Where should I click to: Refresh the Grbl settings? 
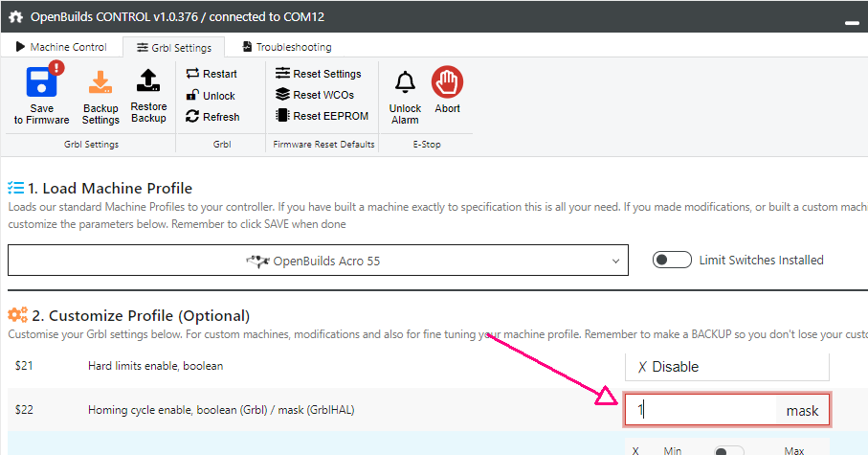[212, 117]
